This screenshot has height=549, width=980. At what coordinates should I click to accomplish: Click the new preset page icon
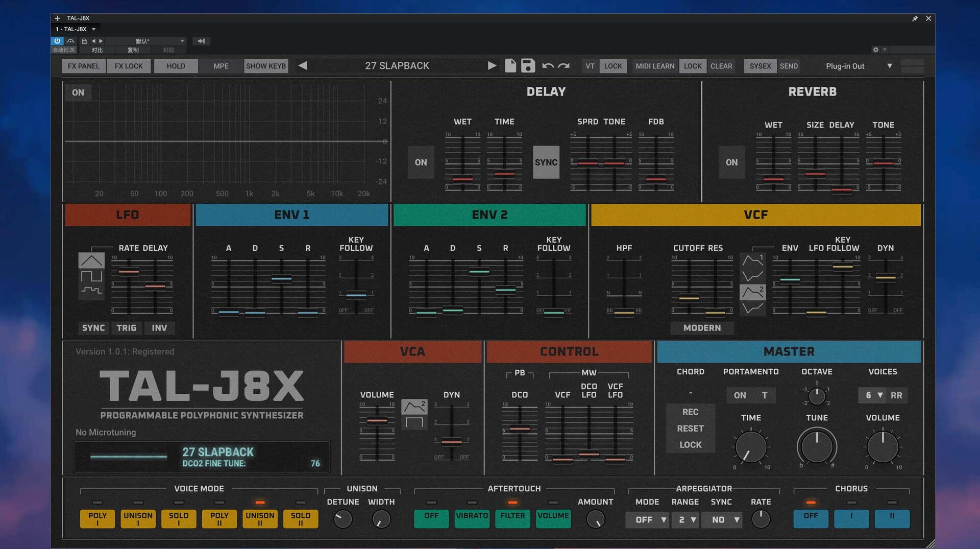pyautogui.click(x=510, y=66)
